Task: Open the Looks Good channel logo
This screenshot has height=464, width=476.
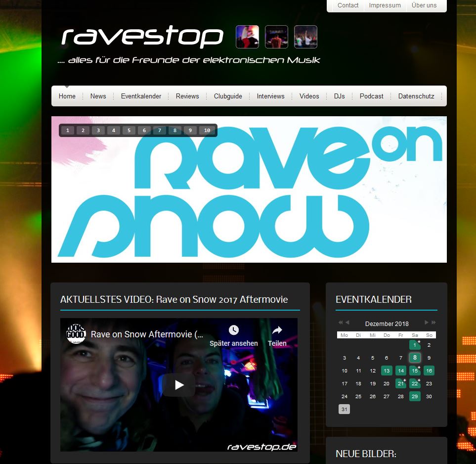Action: tap(76, 334)
